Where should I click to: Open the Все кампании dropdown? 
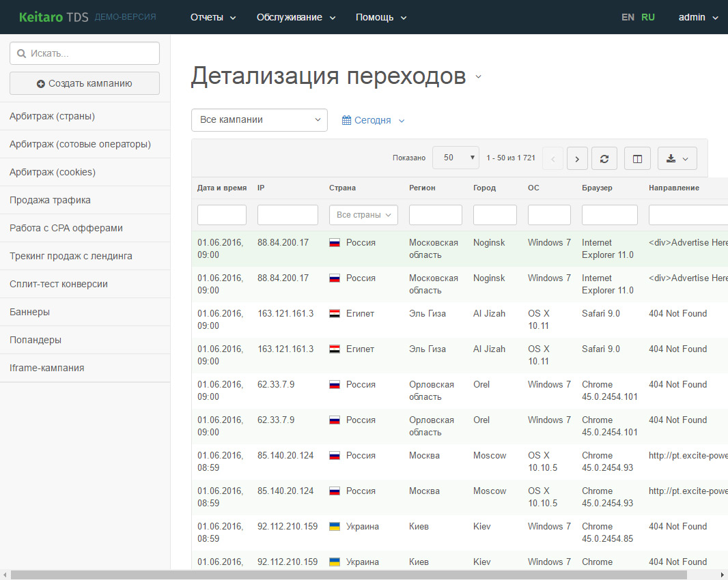(x=260, y=119)
